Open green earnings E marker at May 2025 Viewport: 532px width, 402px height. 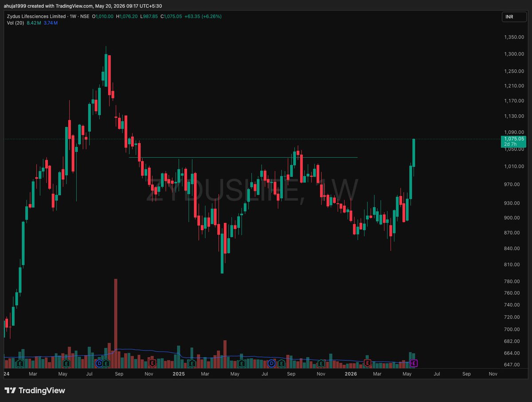coord(242,363)
